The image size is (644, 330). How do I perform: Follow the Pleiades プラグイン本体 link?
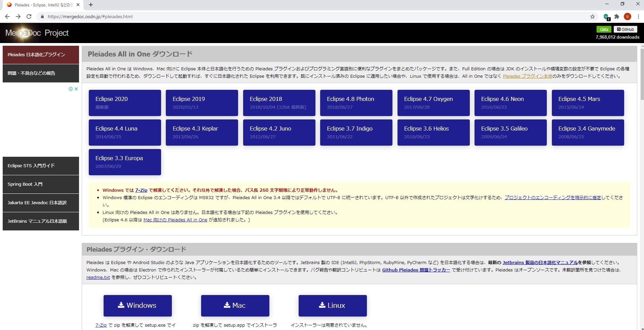[x=527, y=76]
